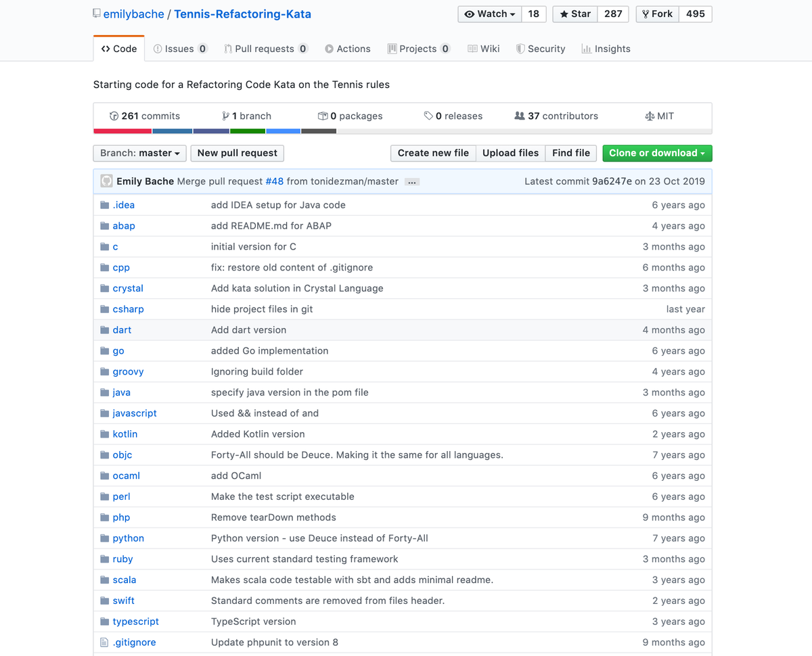Open the python folder
The image size is (812, 656).
tap(129, 539)
